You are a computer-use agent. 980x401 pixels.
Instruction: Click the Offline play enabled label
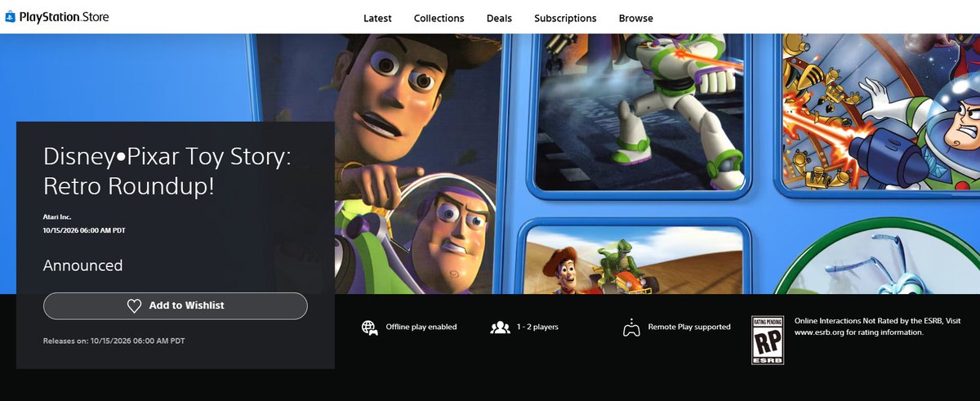tap(420, 327)
